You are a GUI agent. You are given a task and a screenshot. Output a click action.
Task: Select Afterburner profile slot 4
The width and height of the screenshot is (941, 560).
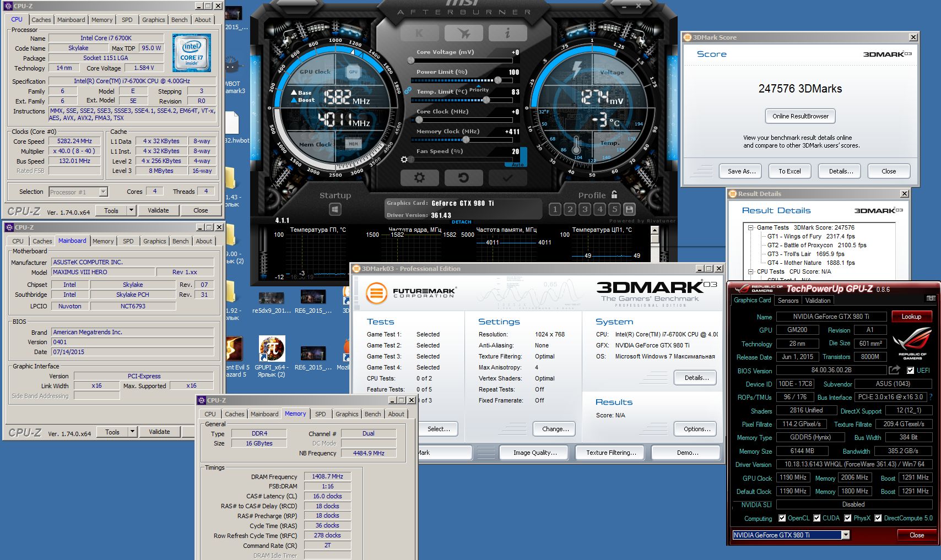pyautogui.click(x=599, y=209)
